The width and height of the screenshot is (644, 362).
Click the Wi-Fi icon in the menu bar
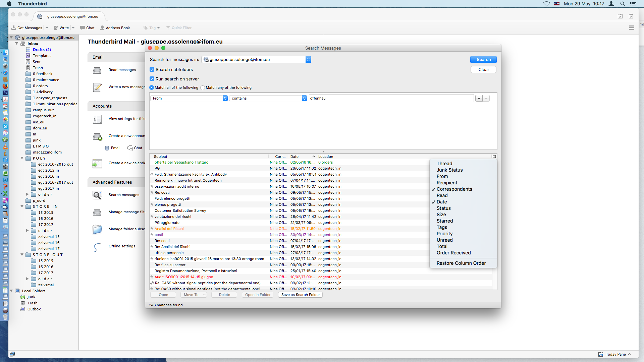point(546,4)
